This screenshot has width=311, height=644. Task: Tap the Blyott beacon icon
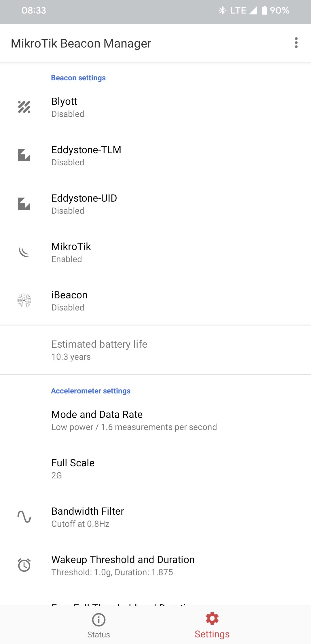24,107
